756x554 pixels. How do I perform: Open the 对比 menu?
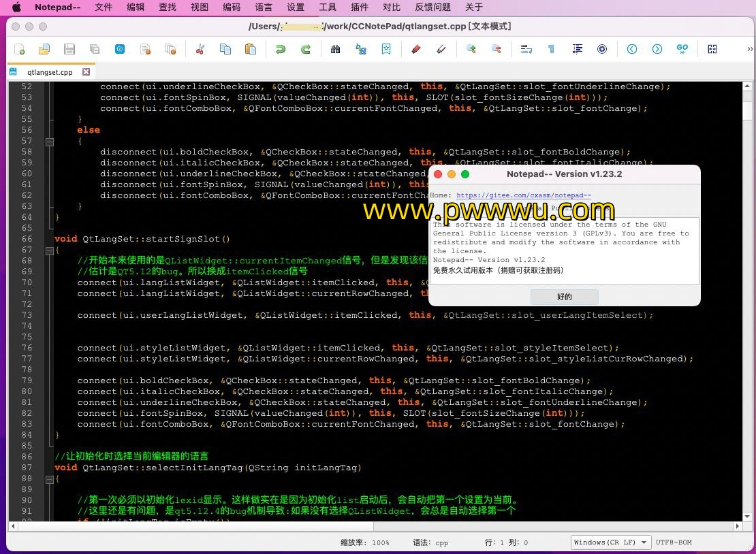tap(392, 7)
